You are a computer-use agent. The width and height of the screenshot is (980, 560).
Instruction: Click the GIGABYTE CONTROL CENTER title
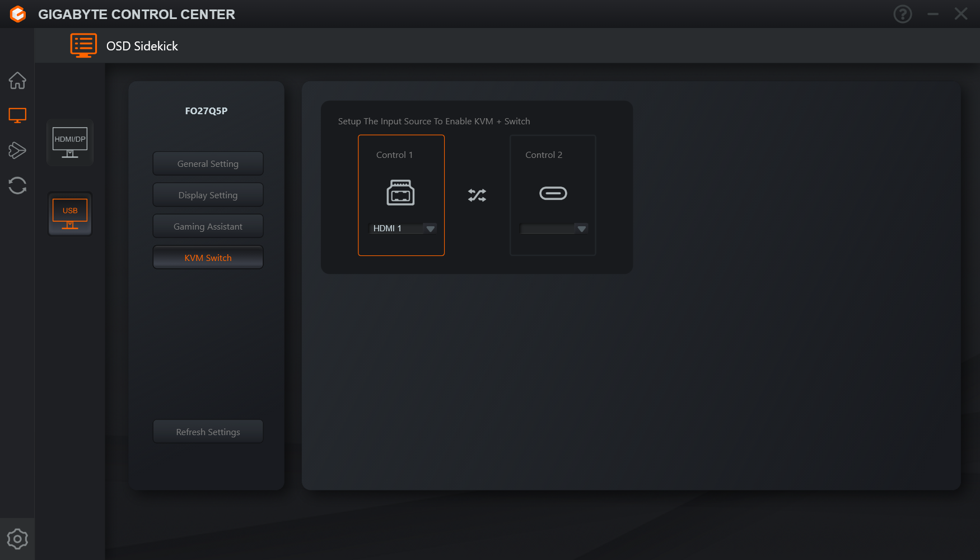pyautogui.click(x=137, y=15)
